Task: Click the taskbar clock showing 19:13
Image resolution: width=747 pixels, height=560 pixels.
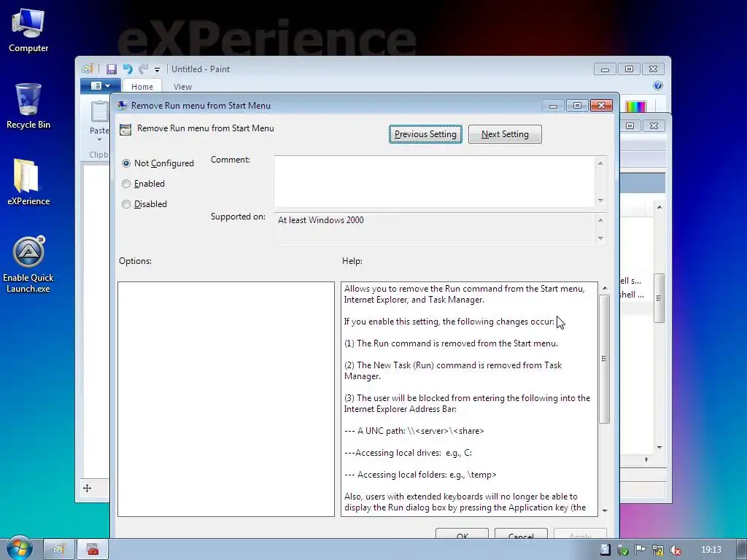Action: (711, 550)
